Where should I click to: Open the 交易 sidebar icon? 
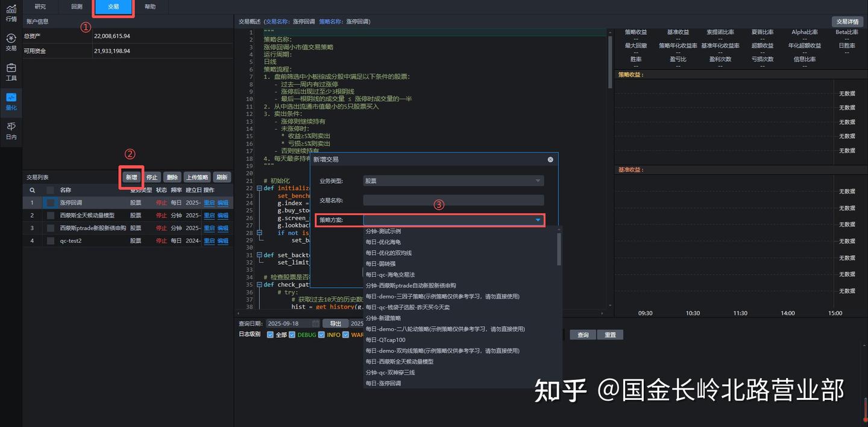[x=11, y=42]
